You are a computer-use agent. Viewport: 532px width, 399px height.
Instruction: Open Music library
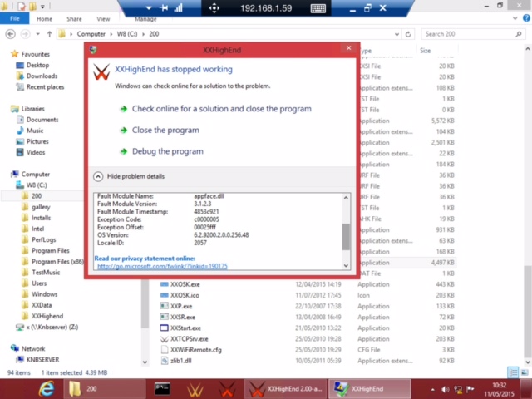pyautogui.click(x=35, y=131)
